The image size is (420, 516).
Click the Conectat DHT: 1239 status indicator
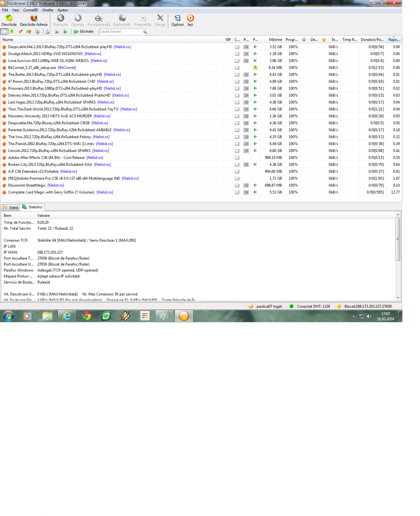310,306
